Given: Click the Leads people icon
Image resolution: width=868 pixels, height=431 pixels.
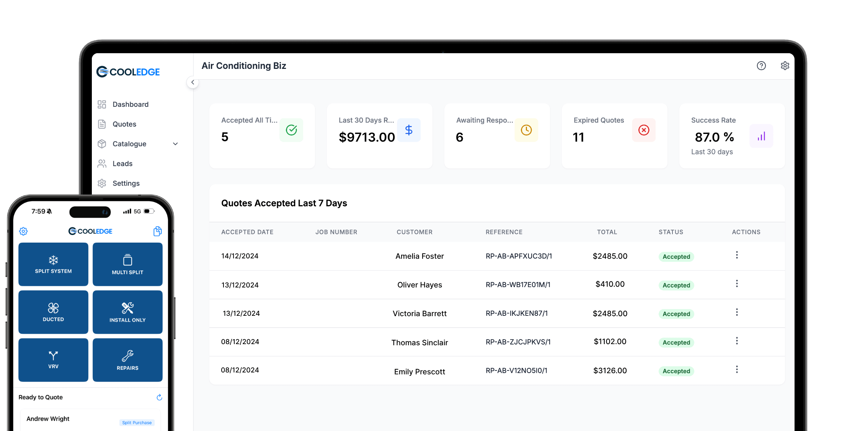Looking at the screenshot, I should [x=102, y=163].
